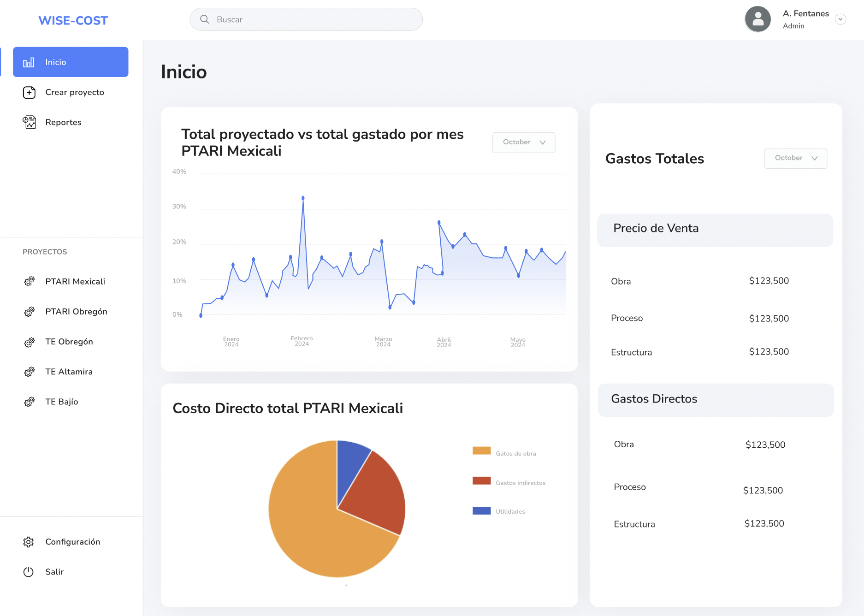Open the chart's October month dropdown
The height and width of the screenshot is (616, 864).
[523, 142]
